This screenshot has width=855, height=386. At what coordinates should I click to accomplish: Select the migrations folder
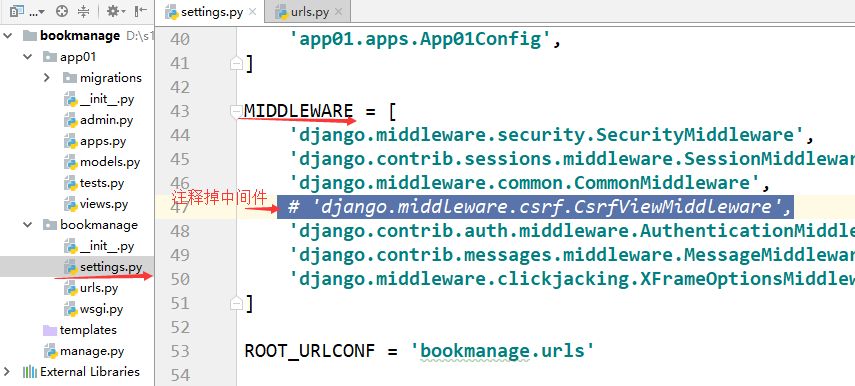(111, 78)
